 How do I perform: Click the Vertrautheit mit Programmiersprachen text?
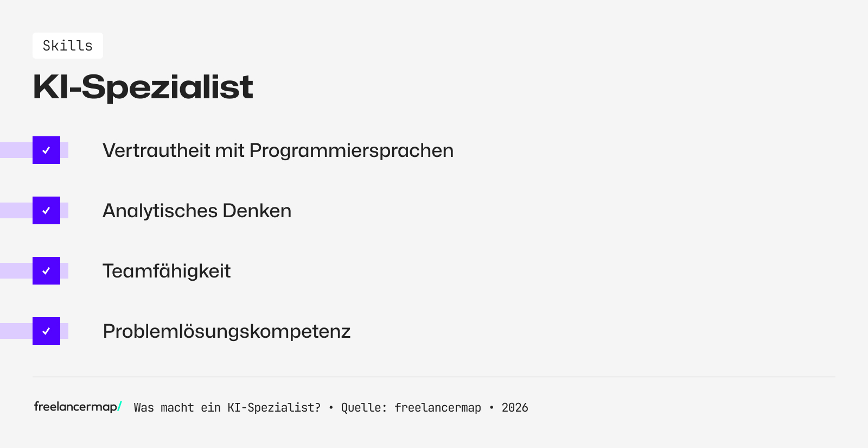pyautogui.click(x=278, y=150)
